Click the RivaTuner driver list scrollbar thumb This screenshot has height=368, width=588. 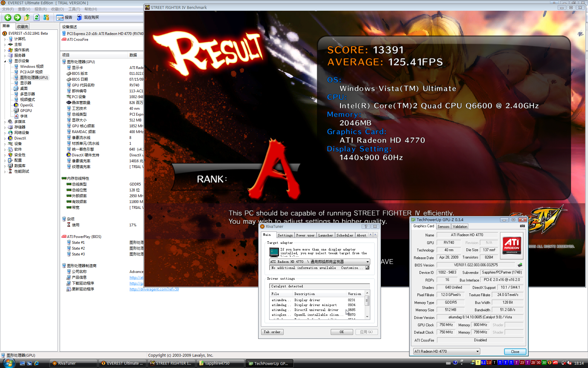[x=367, y=301]
